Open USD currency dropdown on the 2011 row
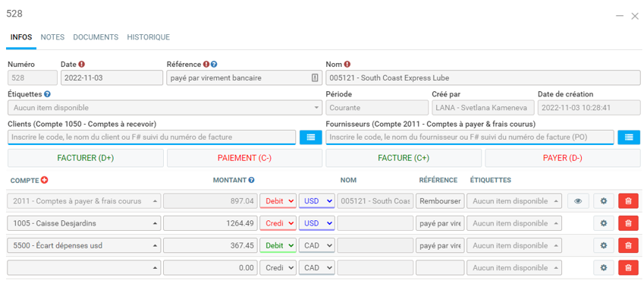Screen dimensions: 644x281 (x=316, y=201)
